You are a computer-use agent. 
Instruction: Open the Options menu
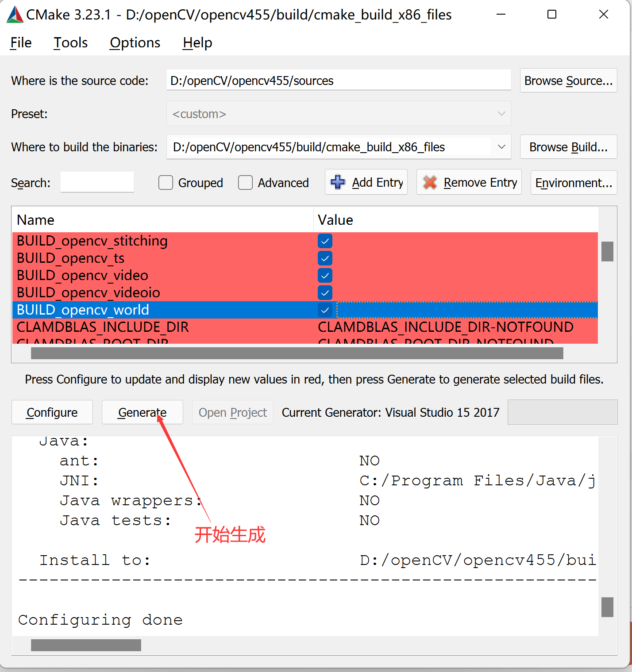point(135,43)
